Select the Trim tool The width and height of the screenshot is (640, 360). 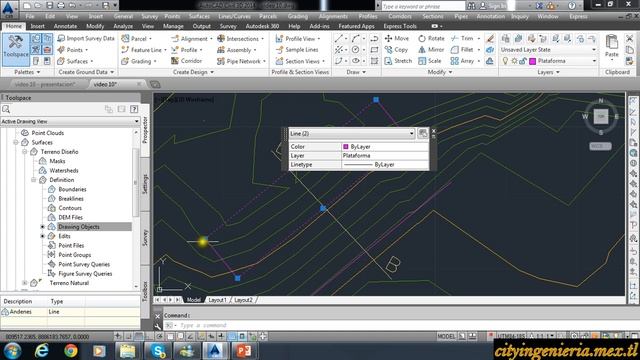tap(462, 38)
